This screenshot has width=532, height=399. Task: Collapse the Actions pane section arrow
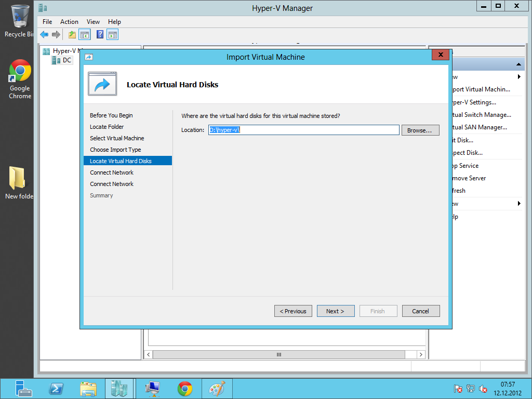[x=518, y=64]
